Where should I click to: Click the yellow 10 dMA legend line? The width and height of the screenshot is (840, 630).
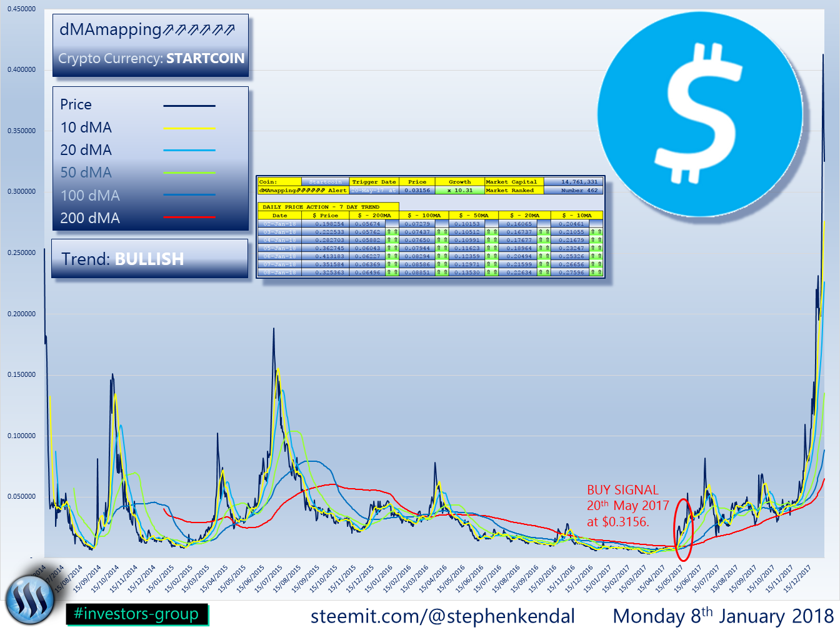189,128
